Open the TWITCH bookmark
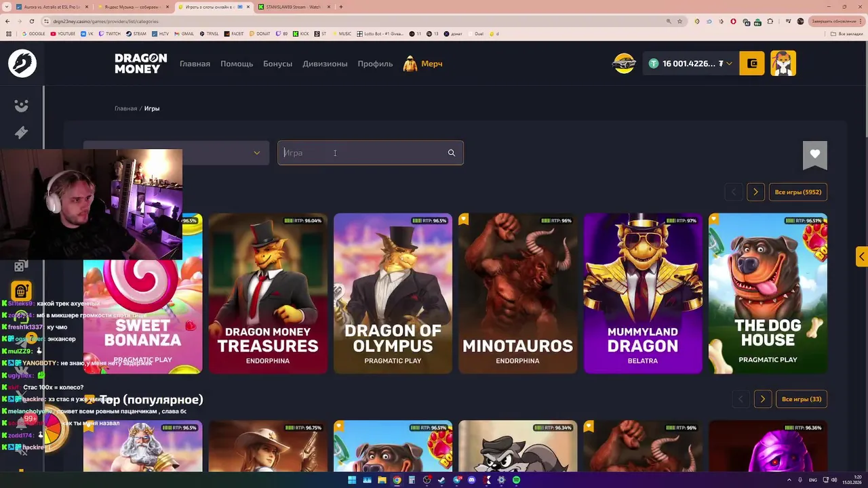This screenshot has height=488, width=868. click(109, 33)
